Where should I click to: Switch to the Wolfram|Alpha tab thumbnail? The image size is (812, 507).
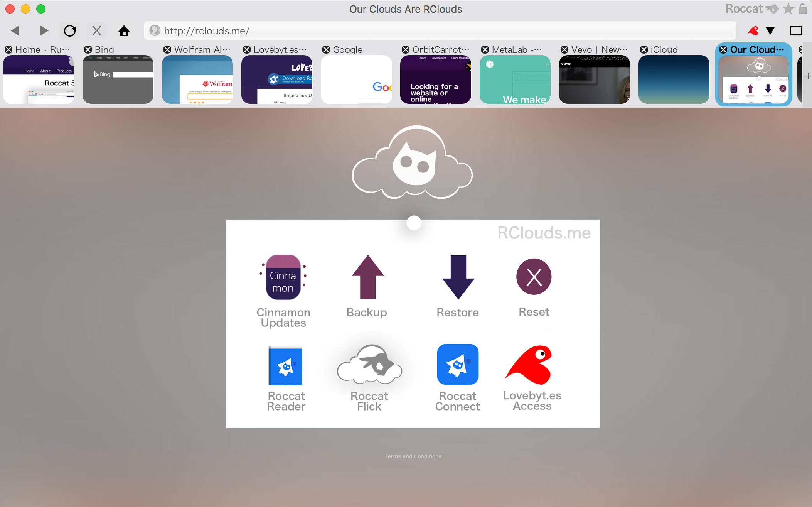pos(197,79)
